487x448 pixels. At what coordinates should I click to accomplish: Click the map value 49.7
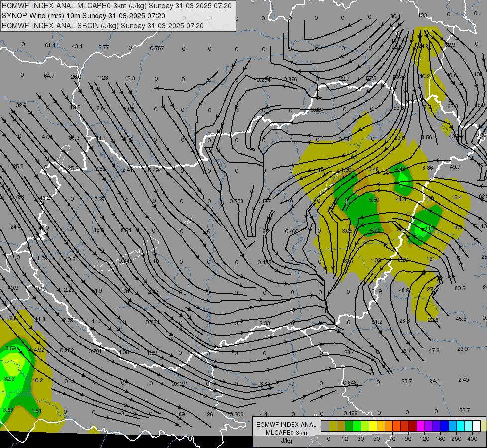coord(455,167)
